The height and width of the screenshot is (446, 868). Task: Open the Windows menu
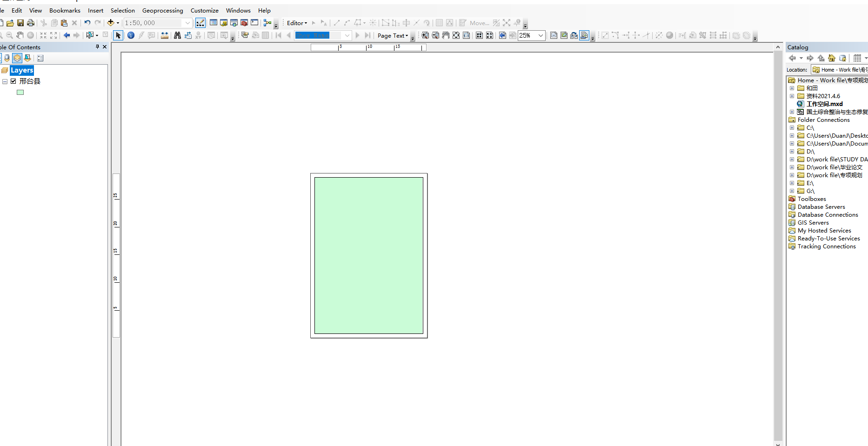238,10
